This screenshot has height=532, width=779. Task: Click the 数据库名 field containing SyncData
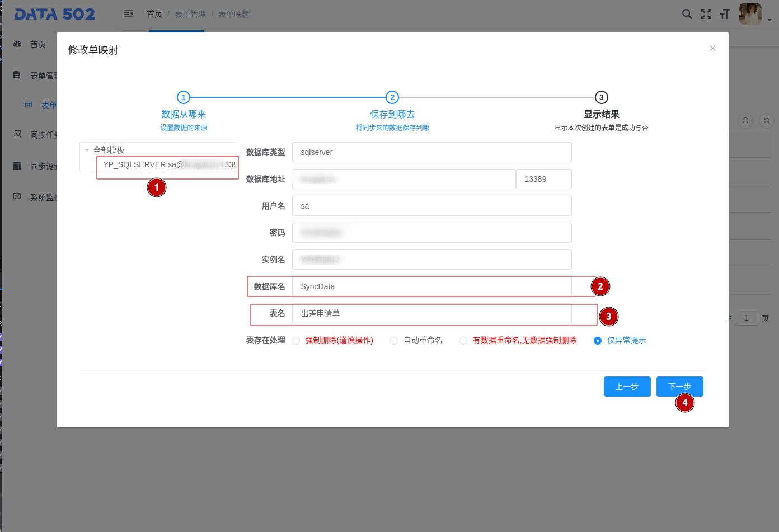pyautogui.click(x=431, y=286)
